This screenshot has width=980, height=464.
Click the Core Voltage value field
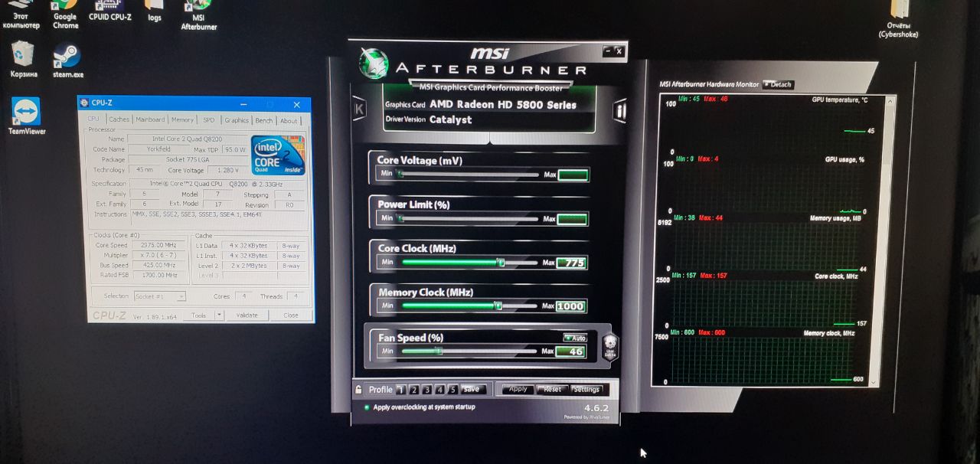coord(573,175)
